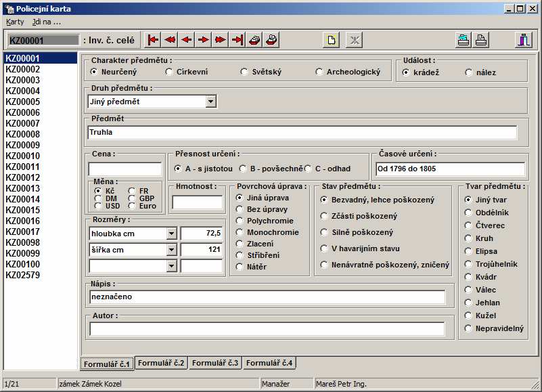The height and width of the screenshot is (392, 542).
Task: Click the printer icon in toolbar
Action: tap(481, 40)
